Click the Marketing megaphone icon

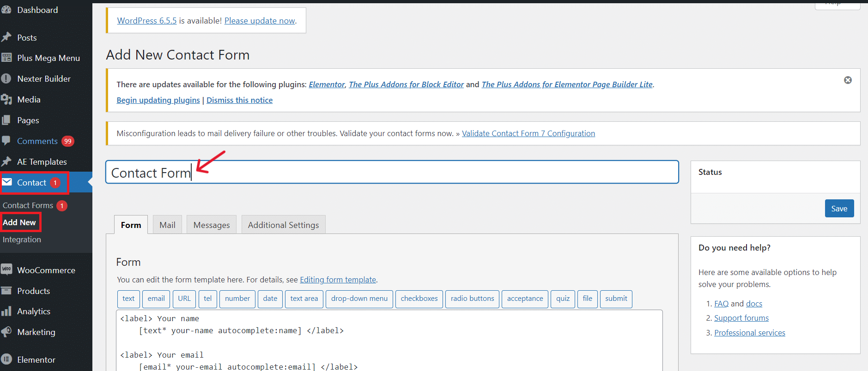6,332
